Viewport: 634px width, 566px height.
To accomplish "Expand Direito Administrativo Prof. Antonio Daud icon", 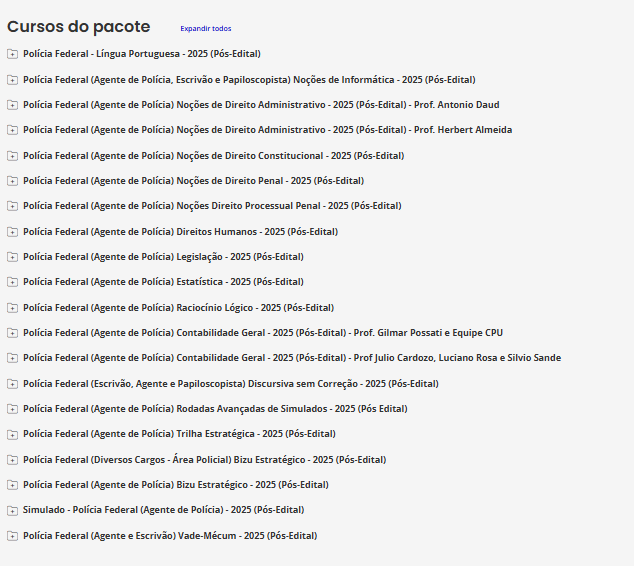I will (13, 105).
